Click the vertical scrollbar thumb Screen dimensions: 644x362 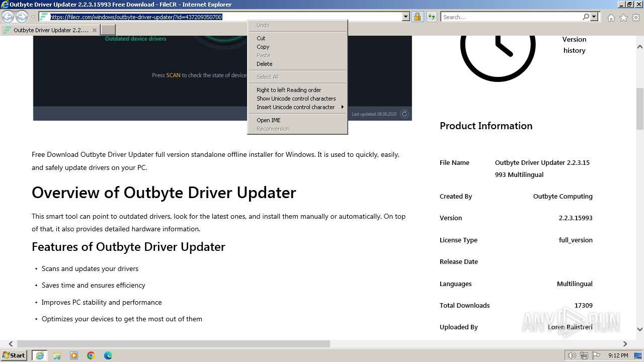[x=640, y=109]
